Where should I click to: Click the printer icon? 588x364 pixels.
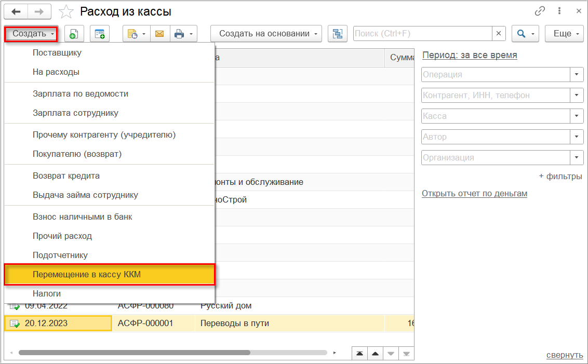tap(179, 34)
